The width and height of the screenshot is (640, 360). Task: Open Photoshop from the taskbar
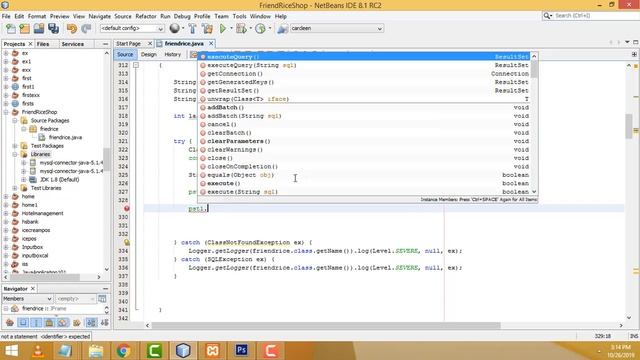241,351
